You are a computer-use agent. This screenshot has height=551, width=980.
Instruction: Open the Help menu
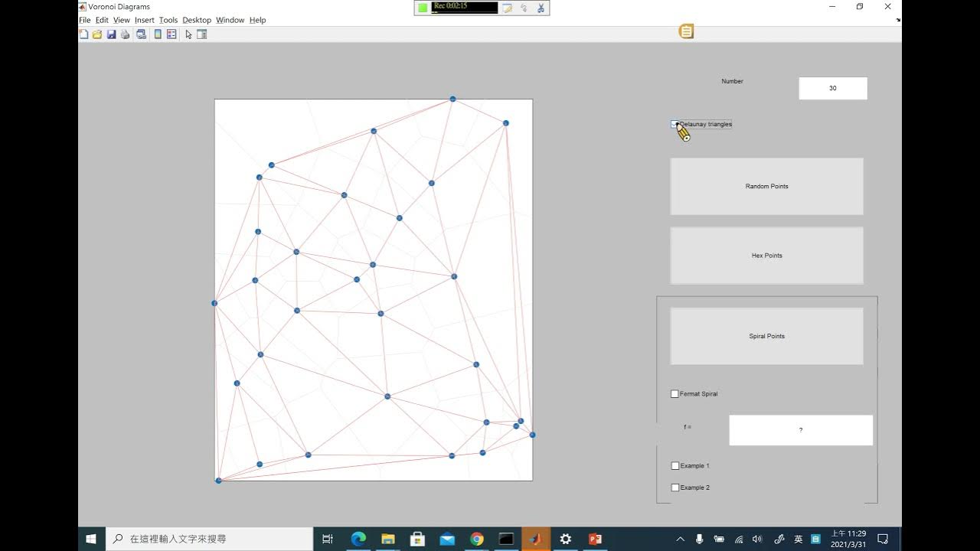[x=258, y=20]
